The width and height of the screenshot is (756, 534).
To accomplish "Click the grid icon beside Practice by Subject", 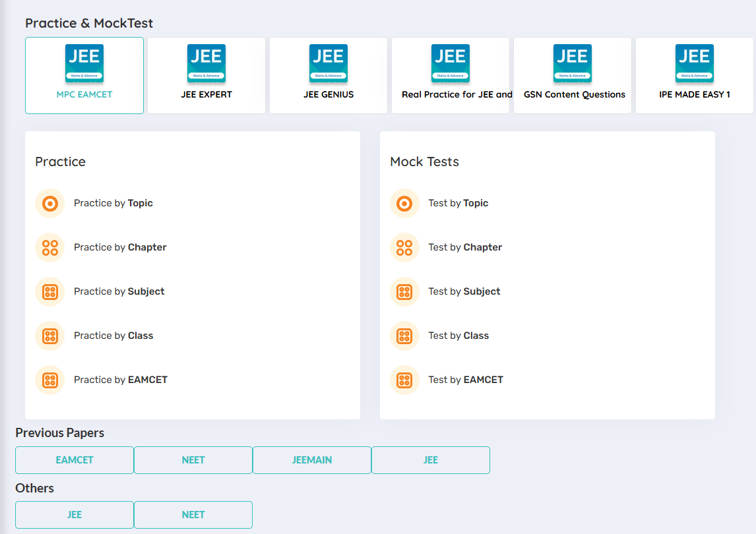I will click(x=49, y=291).
